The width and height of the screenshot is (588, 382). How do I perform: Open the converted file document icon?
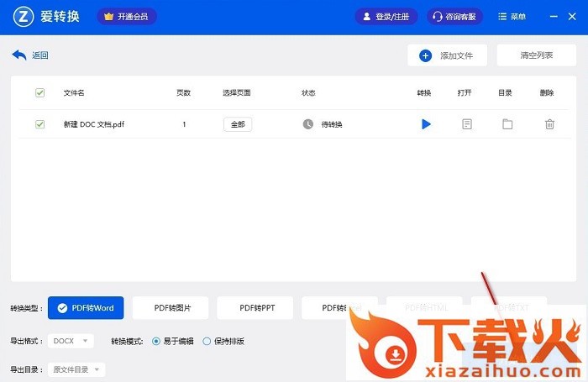467,124
